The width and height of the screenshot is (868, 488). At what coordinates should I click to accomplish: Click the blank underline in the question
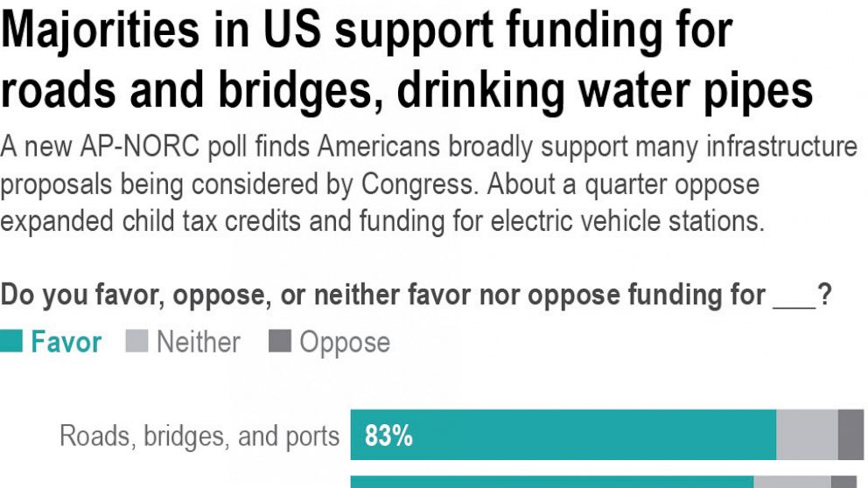point(794,296)
